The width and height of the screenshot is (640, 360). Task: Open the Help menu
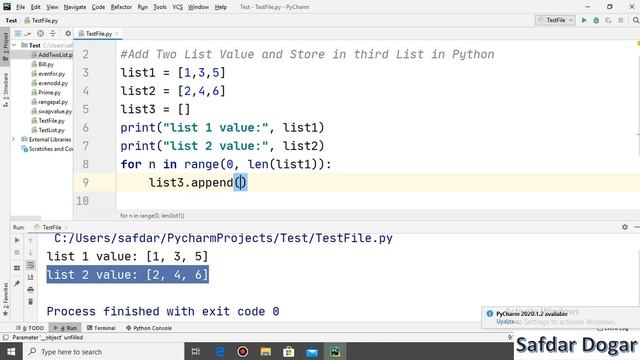220,7
